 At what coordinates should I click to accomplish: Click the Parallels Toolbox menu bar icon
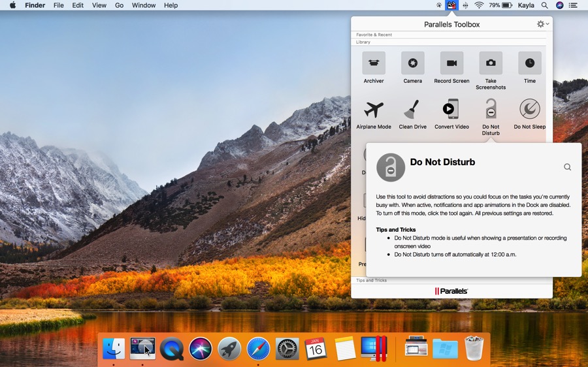click(x=451, y=5)
